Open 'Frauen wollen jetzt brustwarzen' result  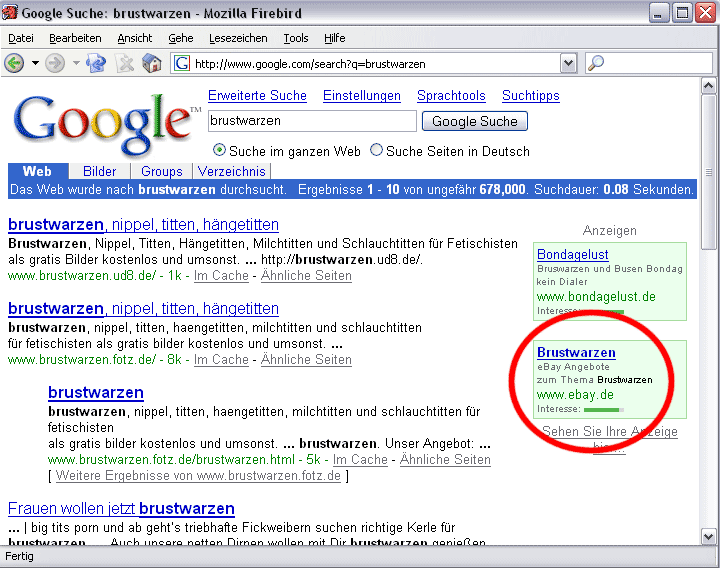[121, 509]
